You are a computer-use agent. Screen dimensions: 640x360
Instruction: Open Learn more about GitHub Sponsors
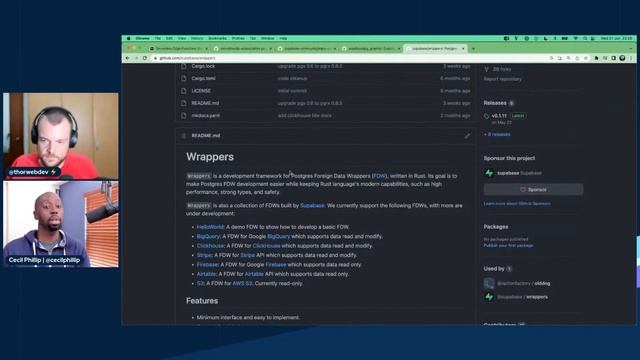pos(517,203)
